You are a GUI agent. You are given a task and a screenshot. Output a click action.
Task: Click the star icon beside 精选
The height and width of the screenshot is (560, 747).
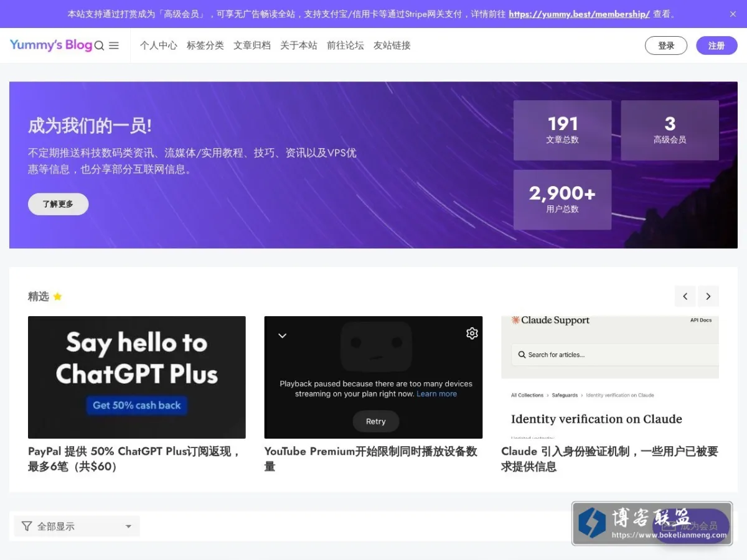[x=57, y=297]
